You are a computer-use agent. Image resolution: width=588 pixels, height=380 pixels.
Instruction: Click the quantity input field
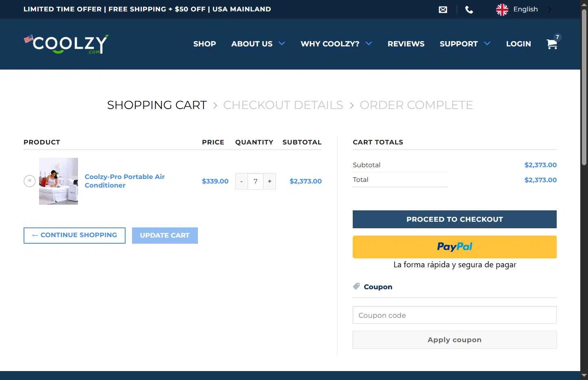point(256,181)
